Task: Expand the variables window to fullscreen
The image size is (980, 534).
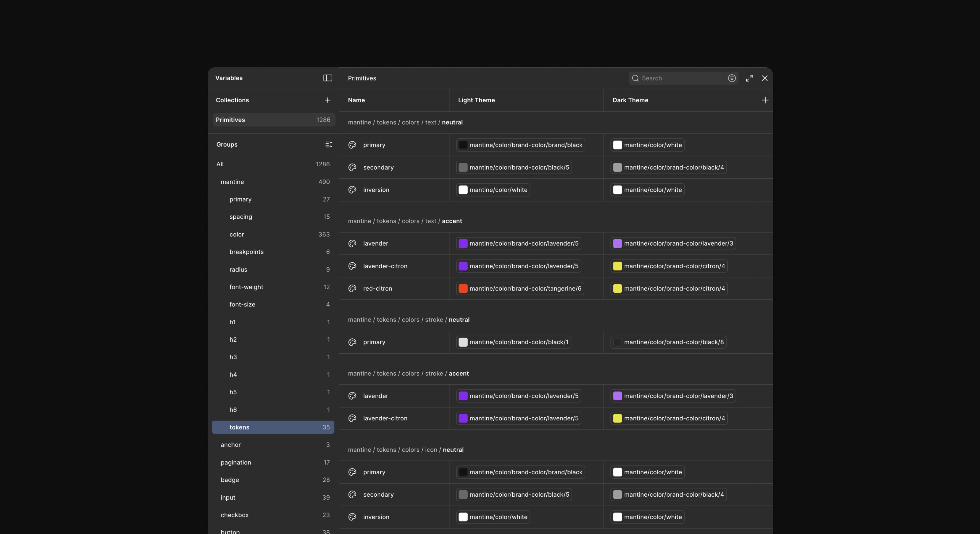Action: [749, 78]
